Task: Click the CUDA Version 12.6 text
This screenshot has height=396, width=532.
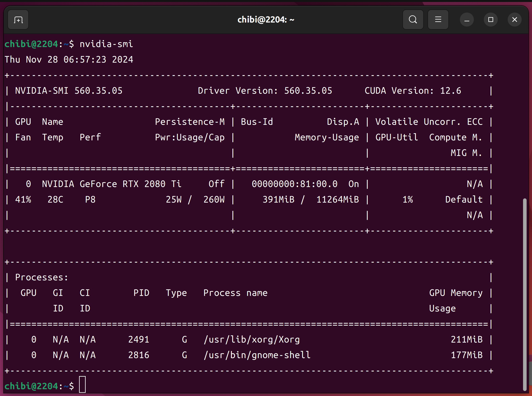Action: [x=412, y=91]
